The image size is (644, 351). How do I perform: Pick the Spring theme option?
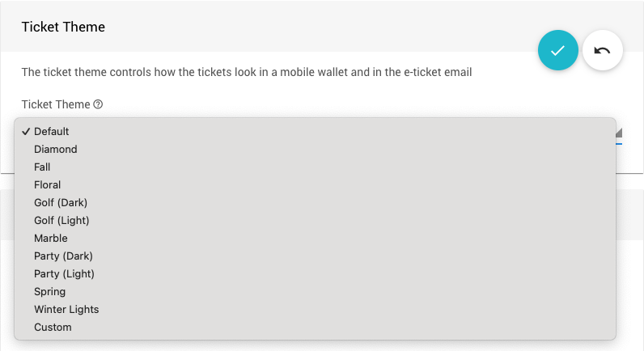pos(50,291)
